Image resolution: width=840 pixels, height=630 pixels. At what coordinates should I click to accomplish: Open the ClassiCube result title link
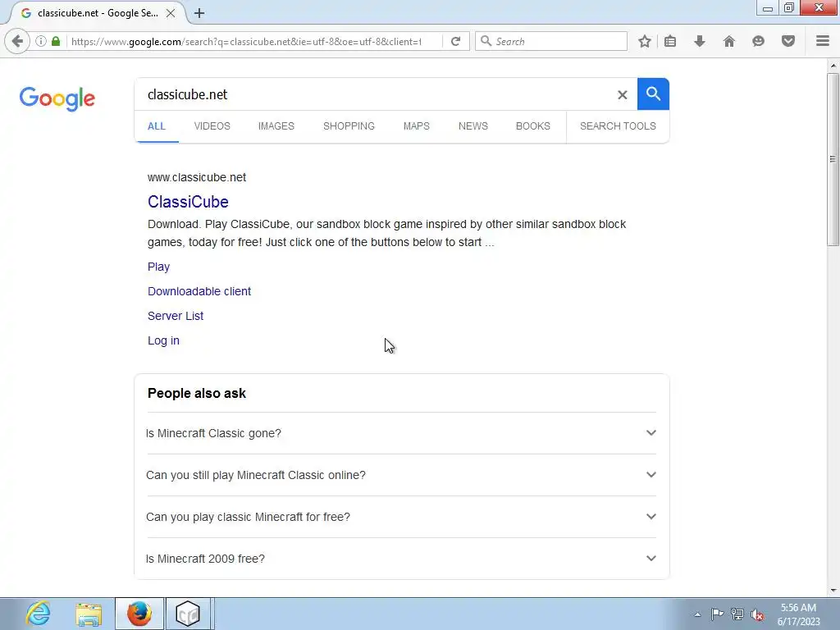(x=188, y=202)
